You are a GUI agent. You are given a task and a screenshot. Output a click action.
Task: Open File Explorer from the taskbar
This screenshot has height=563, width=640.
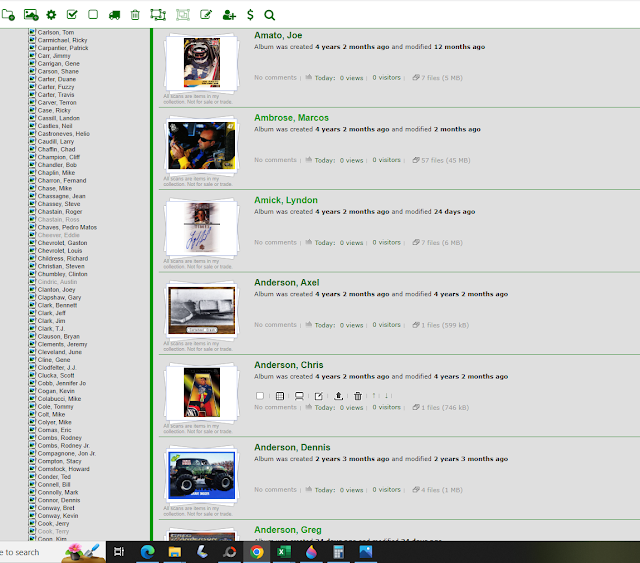175,552
